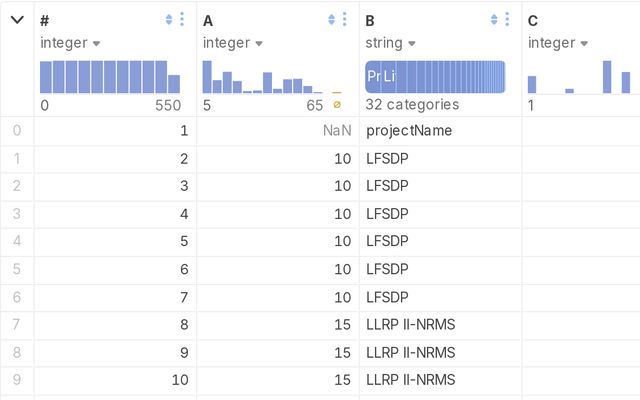Select the NaN cell in column A

click(x=337, y=130)
